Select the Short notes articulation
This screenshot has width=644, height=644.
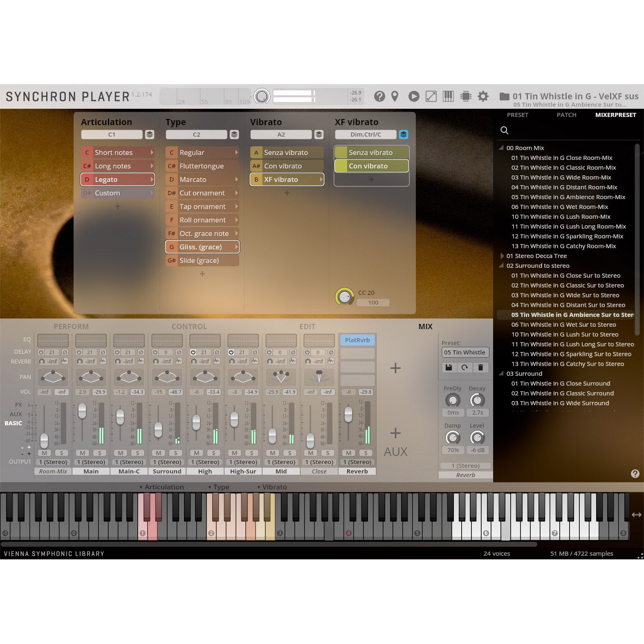[118, 153]
